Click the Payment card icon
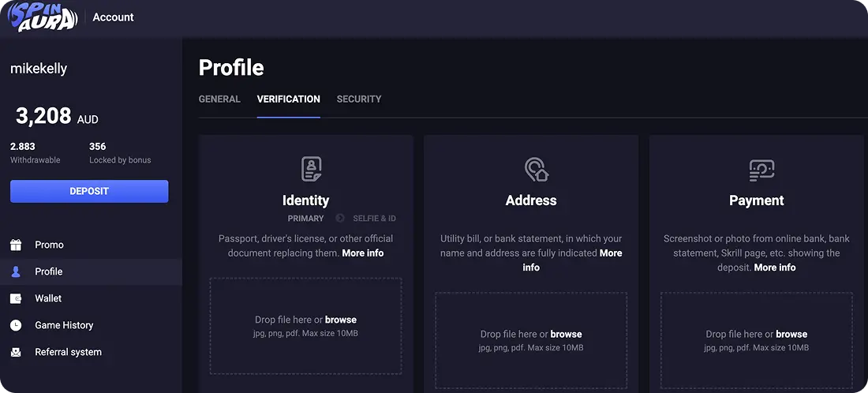The width and height of the screenshot is (868, 393). coord(761,170)
